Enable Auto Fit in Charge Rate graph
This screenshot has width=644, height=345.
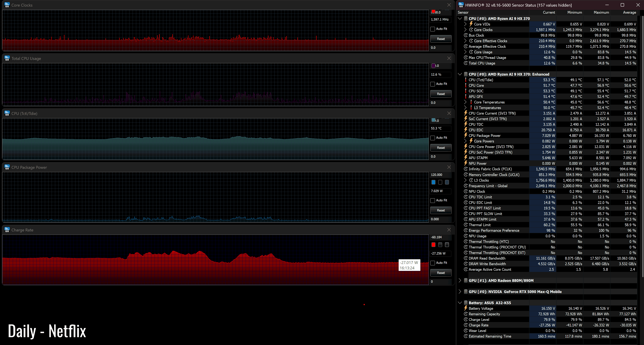point(433,263)
